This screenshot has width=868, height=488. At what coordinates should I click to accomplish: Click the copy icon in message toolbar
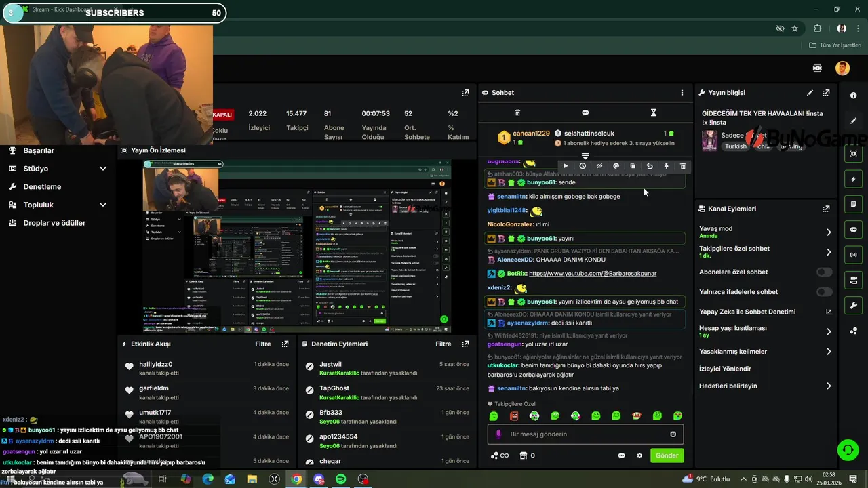633,166
